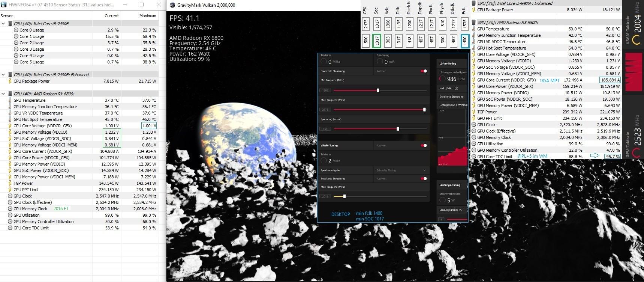Open the Null U/Min. help question mark

[x=456, y=88]
